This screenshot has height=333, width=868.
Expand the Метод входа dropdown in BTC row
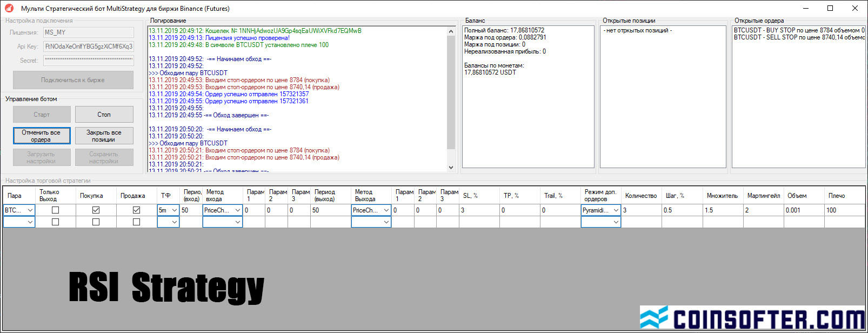click(x=223, y=210)
